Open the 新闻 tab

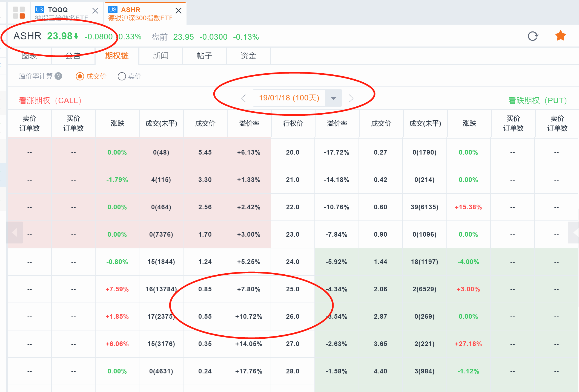161,56
